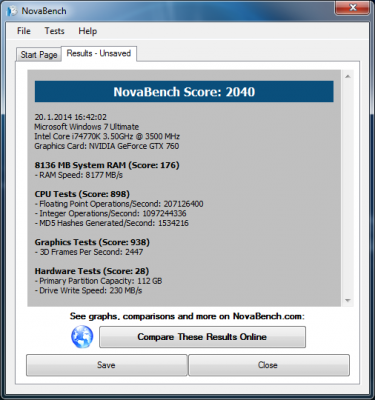Click Microsoft Windows 7 Ultimate line
The height and width of the screenshot is (400, 375).
tap(87, 127)
